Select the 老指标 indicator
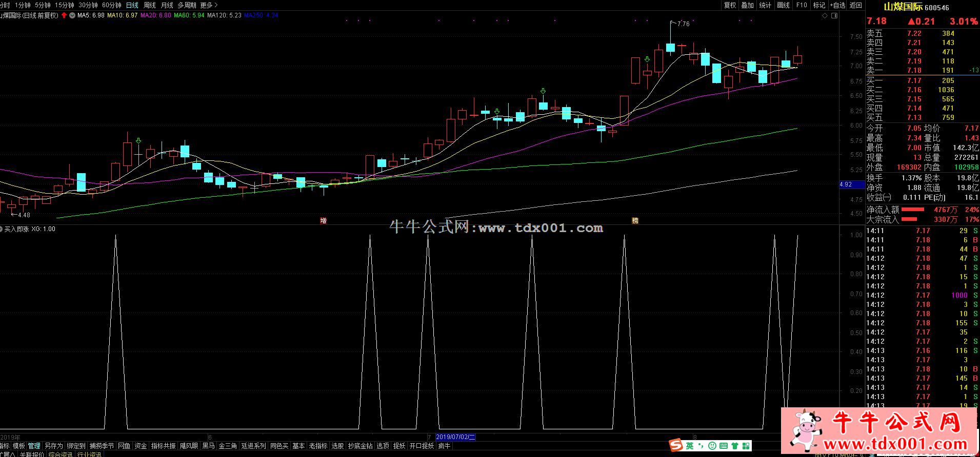 click(x=318, y=446)
